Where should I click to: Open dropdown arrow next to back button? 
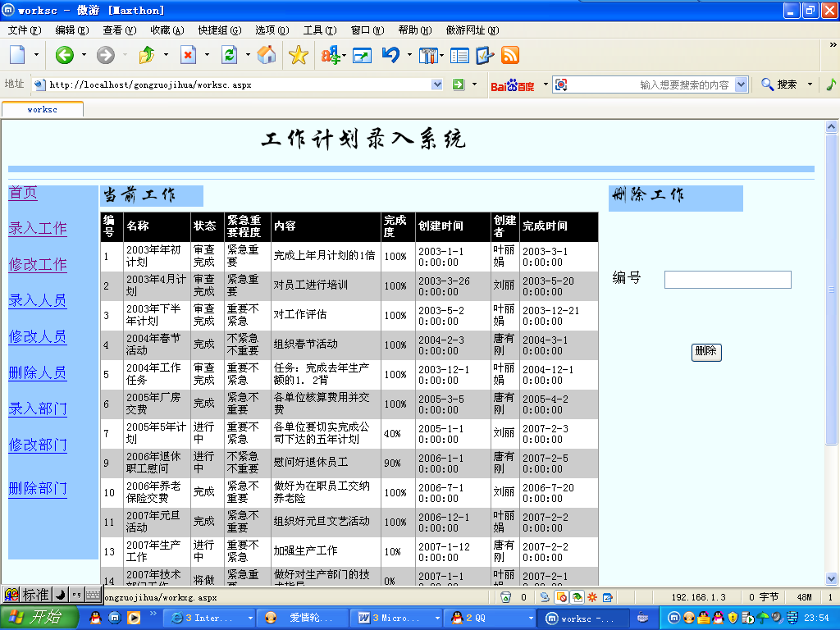tap(84, 55)
